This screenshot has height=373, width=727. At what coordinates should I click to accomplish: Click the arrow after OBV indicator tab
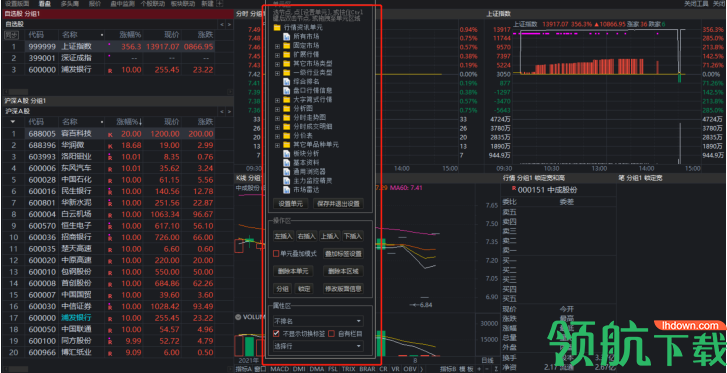pos(421,369)
